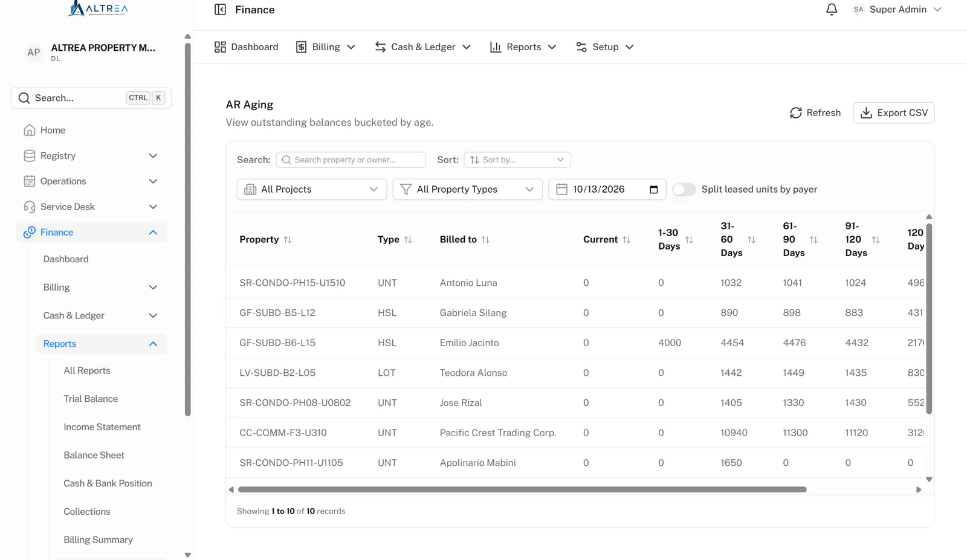Go to Dashboard tab in top nav
Screen dimensions: 967x560
point(246,47)
